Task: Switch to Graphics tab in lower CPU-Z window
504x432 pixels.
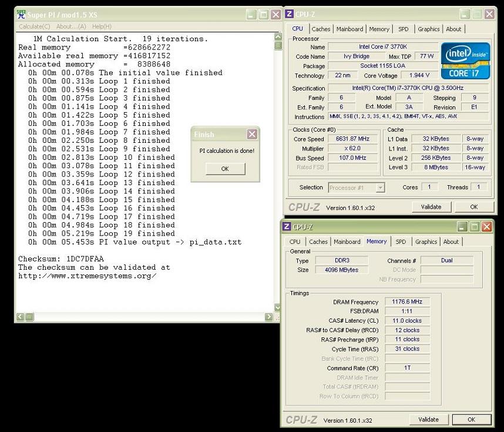Action: [x=426, y=242]
